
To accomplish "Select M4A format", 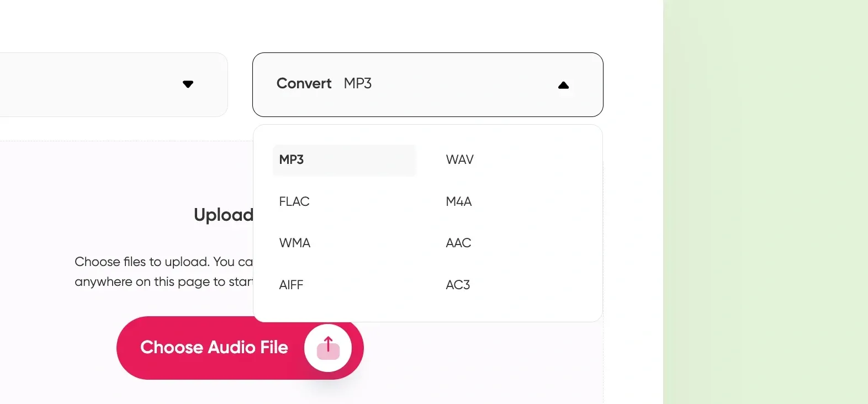I will [x=458, y=201].
